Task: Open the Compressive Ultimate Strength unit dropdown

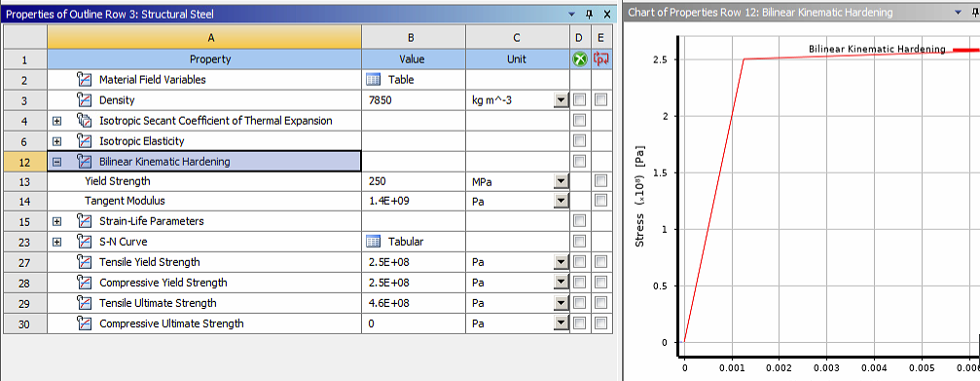Action: (x=562, y=324)
